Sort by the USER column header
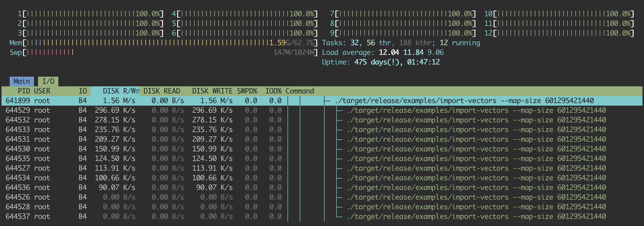This screenshot has height=226, width=644. (x=42, y=91)
